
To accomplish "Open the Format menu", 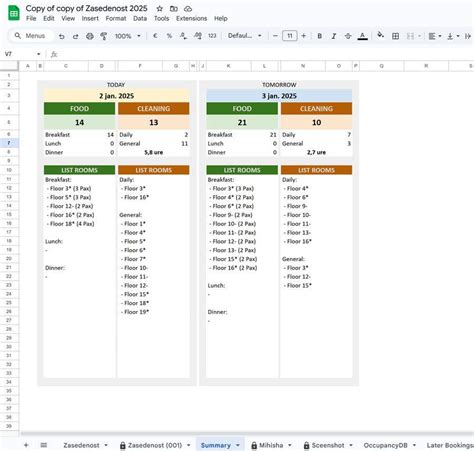I will [116, 18].
